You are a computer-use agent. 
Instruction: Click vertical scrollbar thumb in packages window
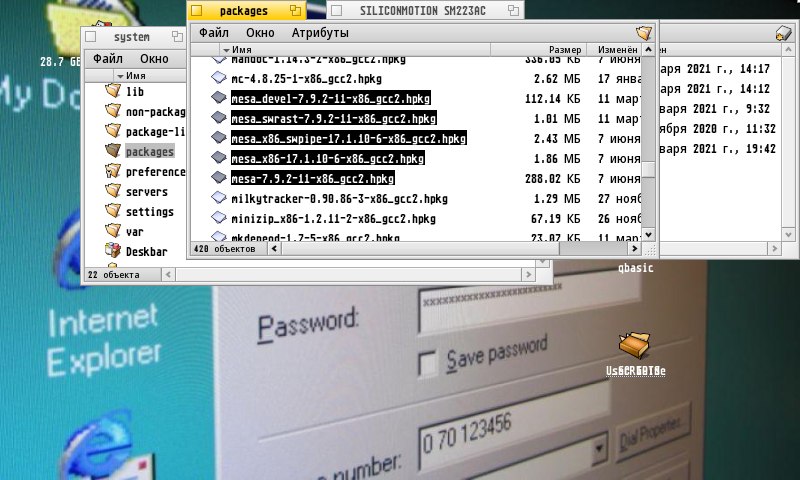click(648, 170)
